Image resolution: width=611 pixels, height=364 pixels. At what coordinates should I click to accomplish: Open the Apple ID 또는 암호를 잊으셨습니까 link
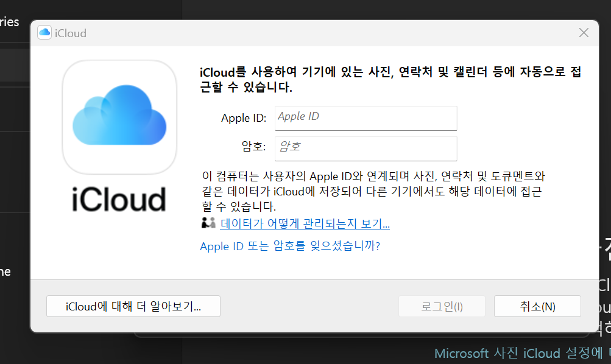[x=290, y=246]
